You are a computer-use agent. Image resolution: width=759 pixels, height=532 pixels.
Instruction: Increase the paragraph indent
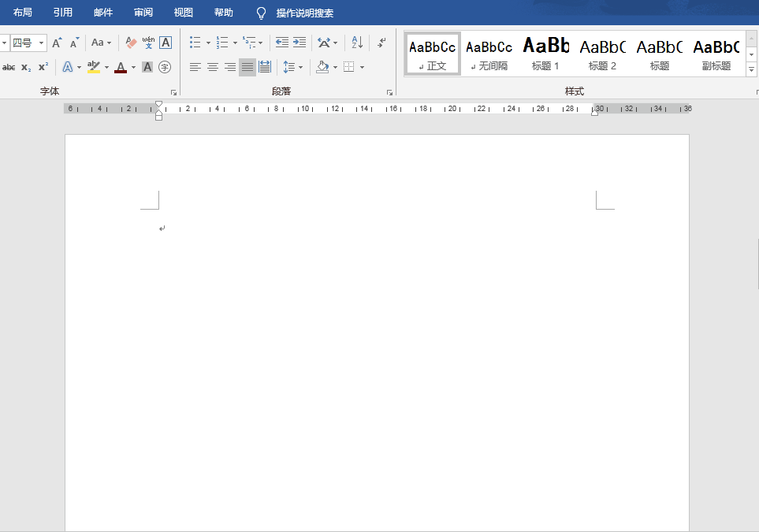[x=300, y=43]
